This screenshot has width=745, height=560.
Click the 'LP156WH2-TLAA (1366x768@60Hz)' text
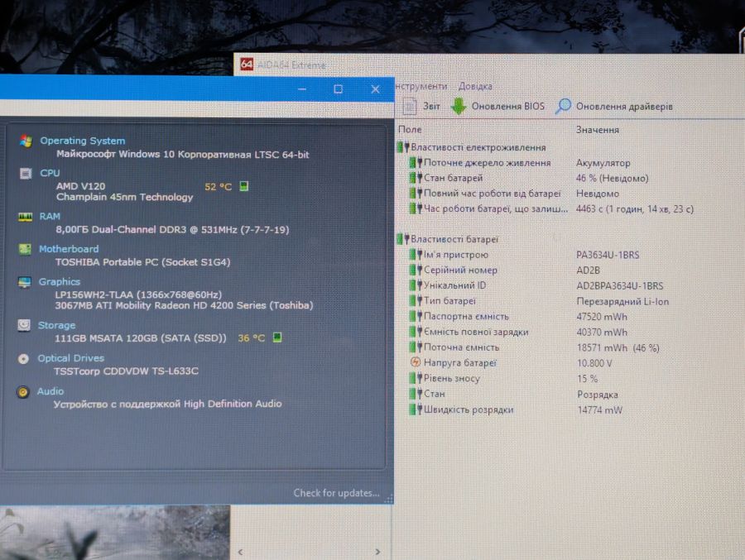[x=138, y=294]
